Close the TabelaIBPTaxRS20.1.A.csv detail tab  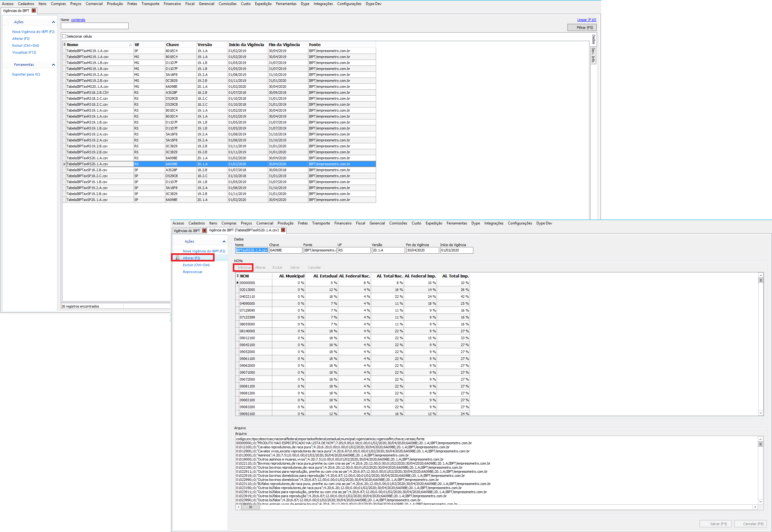point(283,230)
